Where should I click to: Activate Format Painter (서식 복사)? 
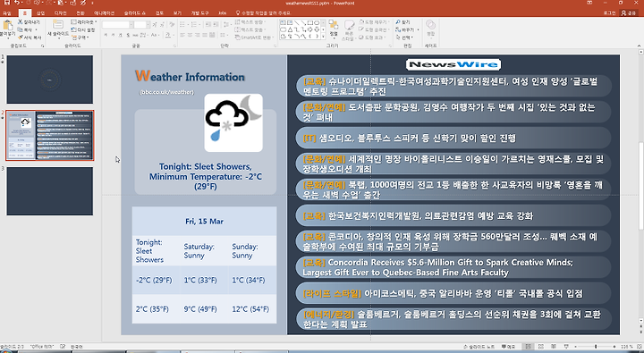point(30,38)
